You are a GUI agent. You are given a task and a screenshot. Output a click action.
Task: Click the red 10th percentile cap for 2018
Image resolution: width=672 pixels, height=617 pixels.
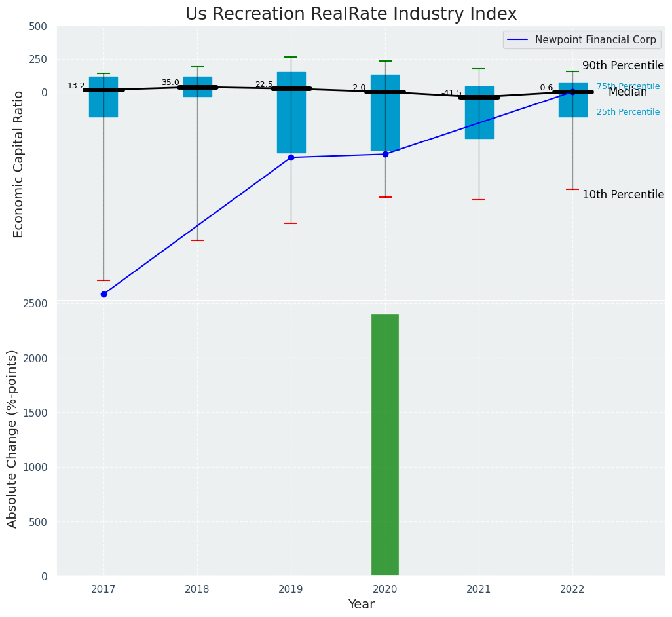(x=197, y=240)
